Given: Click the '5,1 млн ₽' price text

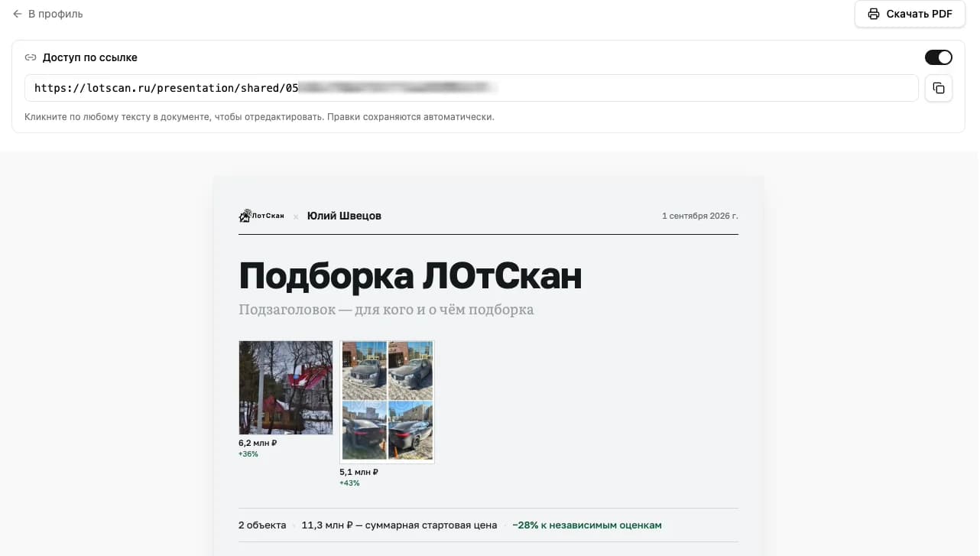Looking at the screenshot, I should pos(359,472).
